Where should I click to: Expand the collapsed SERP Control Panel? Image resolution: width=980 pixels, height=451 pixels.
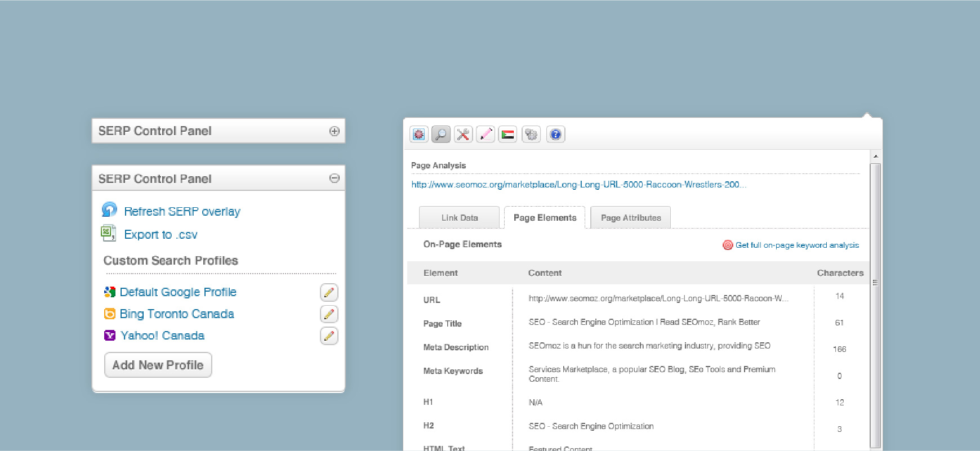(335, 131)
